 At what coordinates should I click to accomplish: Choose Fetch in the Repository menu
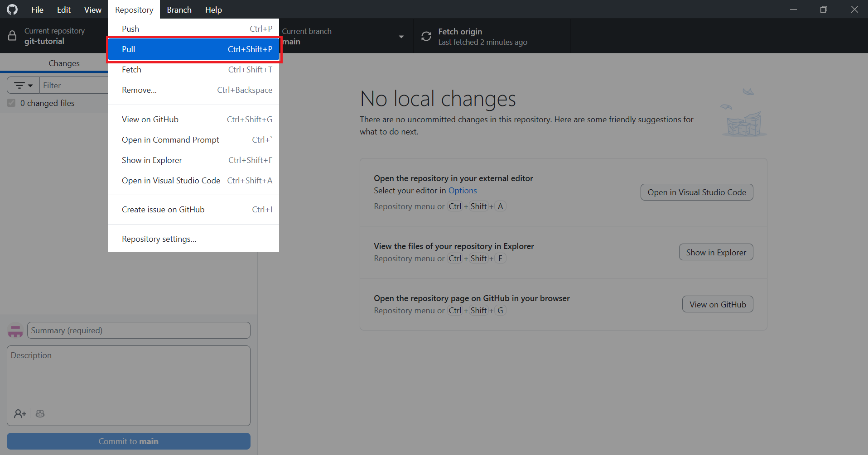[193, 70]
